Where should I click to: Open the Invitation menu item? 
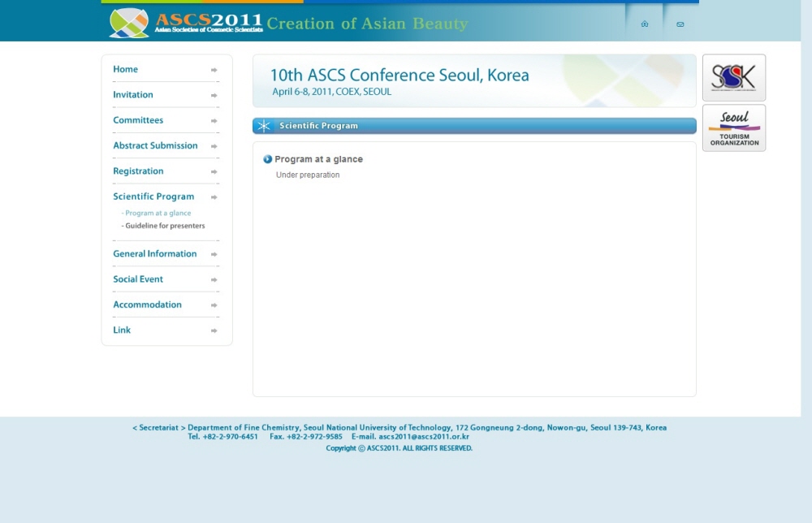[133, 95]
